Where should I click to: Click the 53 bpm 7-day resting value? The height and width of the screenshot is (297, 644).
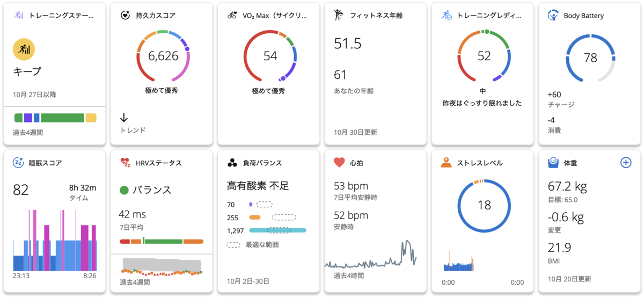coord(351,186)
